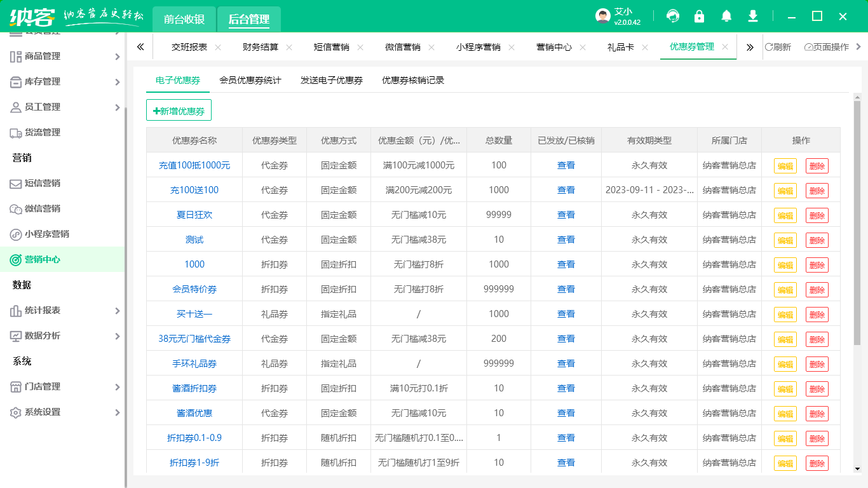This screenshot has height=488, width=868.
Task: Select the 电子优惠券 tab
Action: click(178, 80)
